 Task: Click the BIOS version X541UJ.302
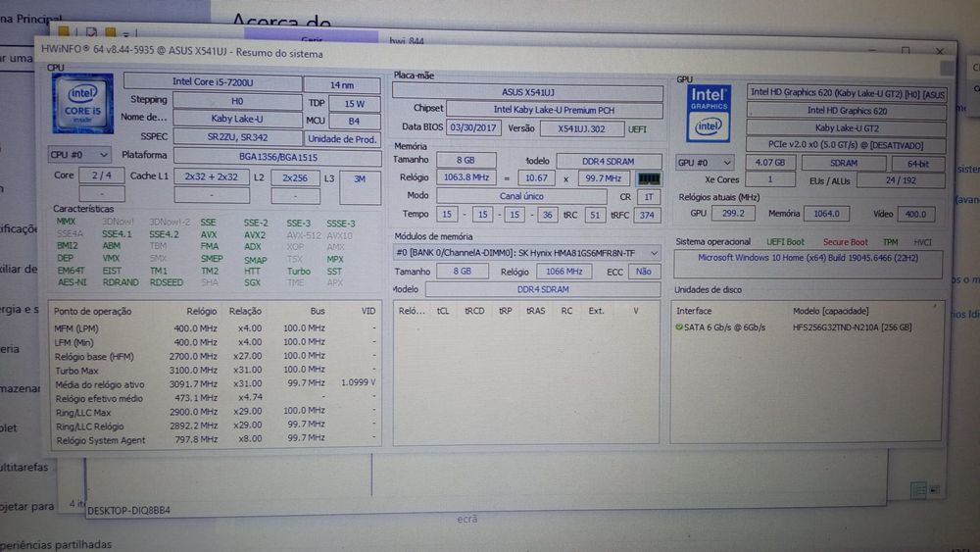581,128
